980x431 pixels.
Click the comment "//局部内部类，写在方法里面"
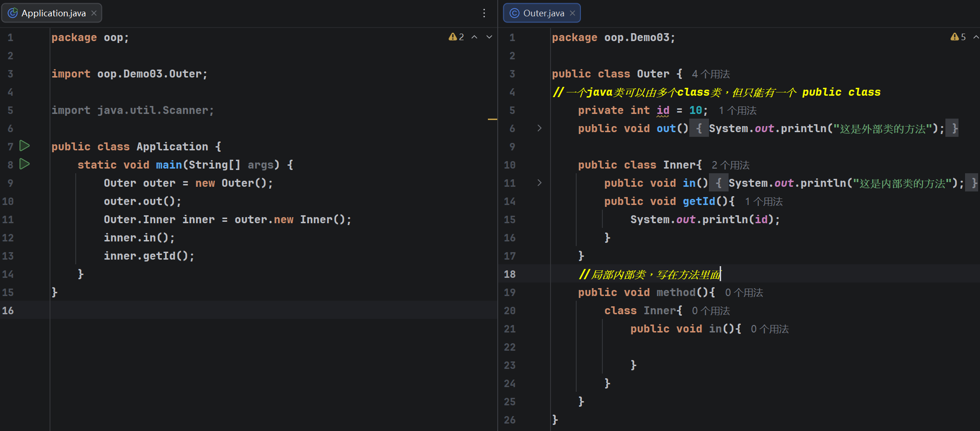click(650, 275)
